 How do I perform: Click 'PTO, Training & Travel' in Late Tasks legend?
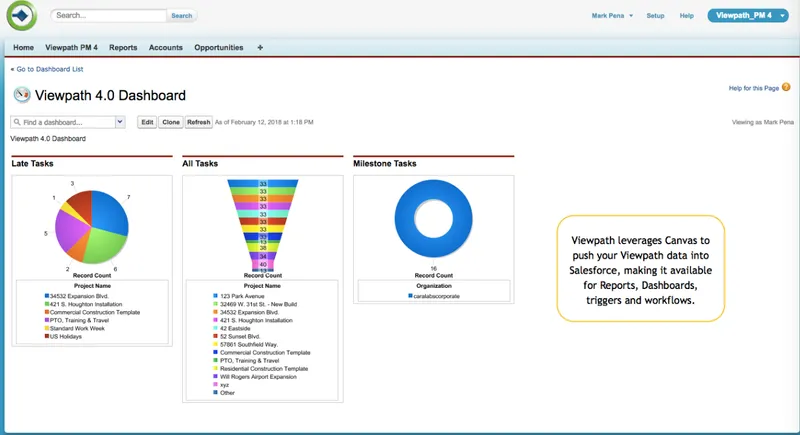[x=79, y=320]
